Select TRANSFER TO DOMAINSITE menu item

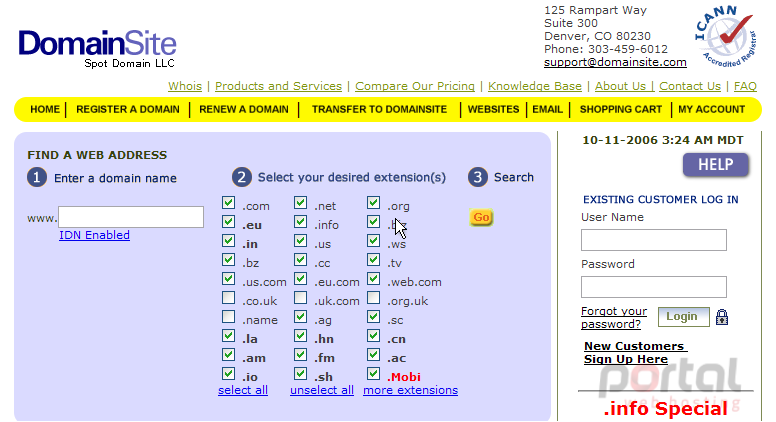(379, 109)
